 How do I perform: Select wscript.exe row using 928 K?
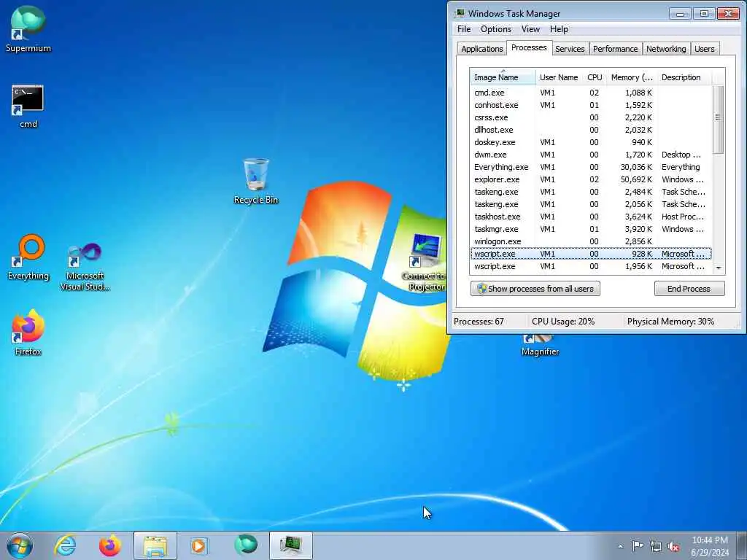pos(591,254)
